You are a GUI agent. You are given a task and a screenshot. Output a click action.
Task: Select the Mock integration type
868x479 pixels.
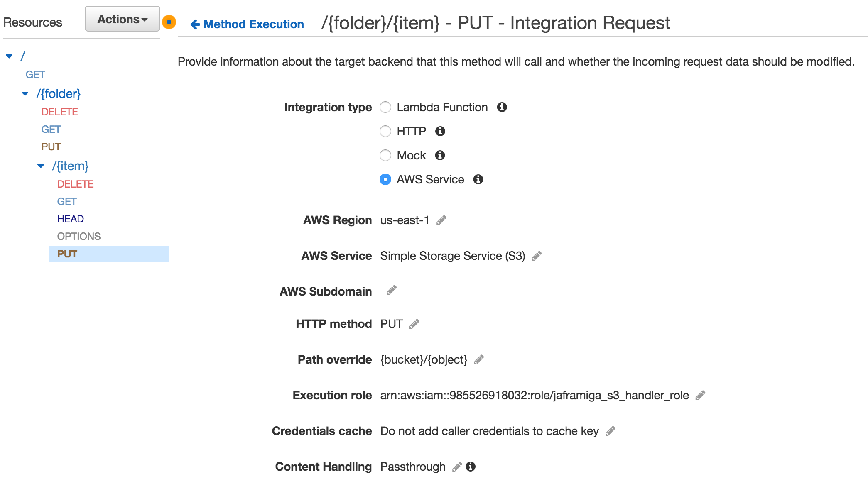[385, 155]
